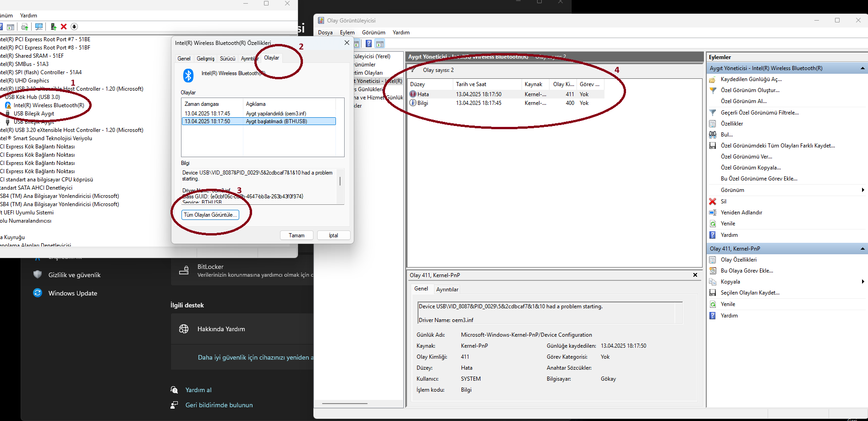Click the red X uninstall device icon
Image resolution: width=868 pixels, height=421 pixels.
[64, 27]
